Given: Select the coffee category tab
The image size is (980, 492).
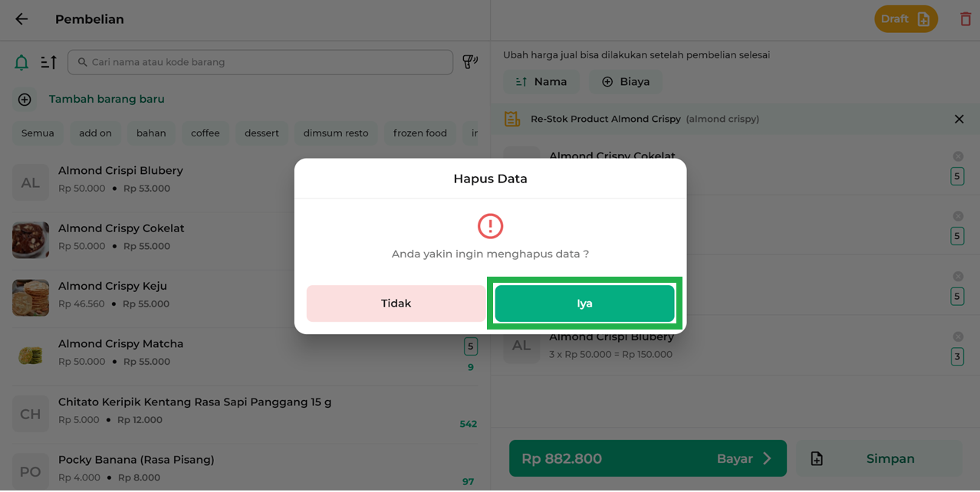Looking at the screenshot, I should point(205,133).
